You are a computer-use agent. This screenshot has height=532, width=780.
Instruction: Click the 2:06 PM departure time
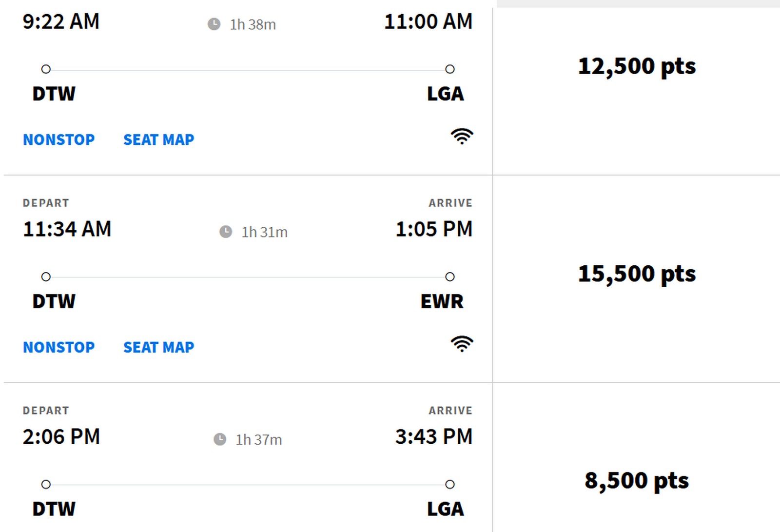pyautogui.click(x=61, y=437)
